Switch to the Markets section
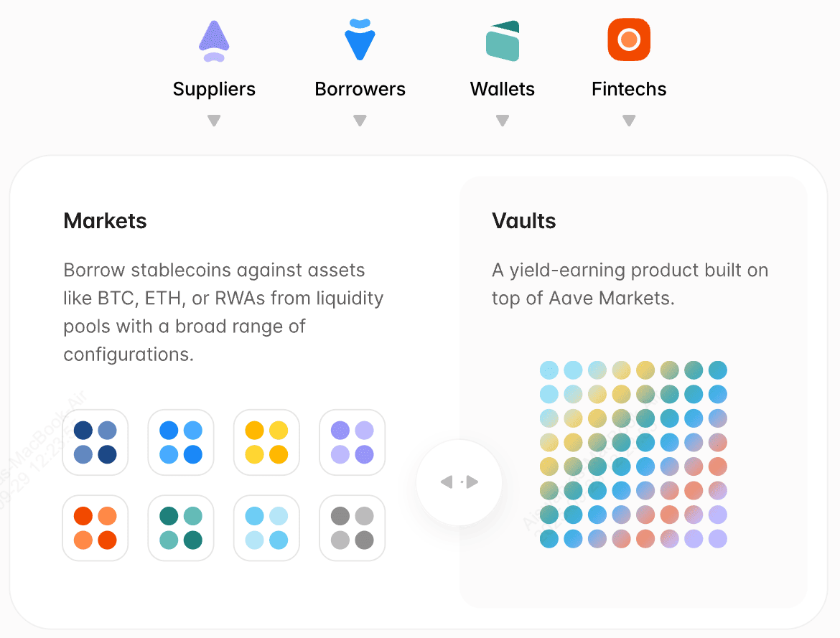This screenshot has height=638, width=840. tap(105, 221)
